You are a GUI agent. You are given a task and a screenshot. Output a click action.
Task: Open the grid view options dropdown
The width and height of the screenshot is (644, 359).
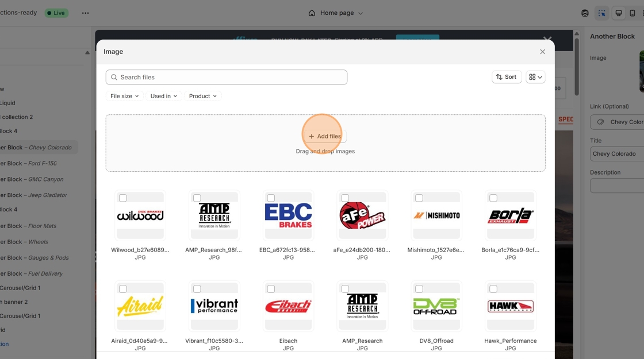[x=535, y=77]
